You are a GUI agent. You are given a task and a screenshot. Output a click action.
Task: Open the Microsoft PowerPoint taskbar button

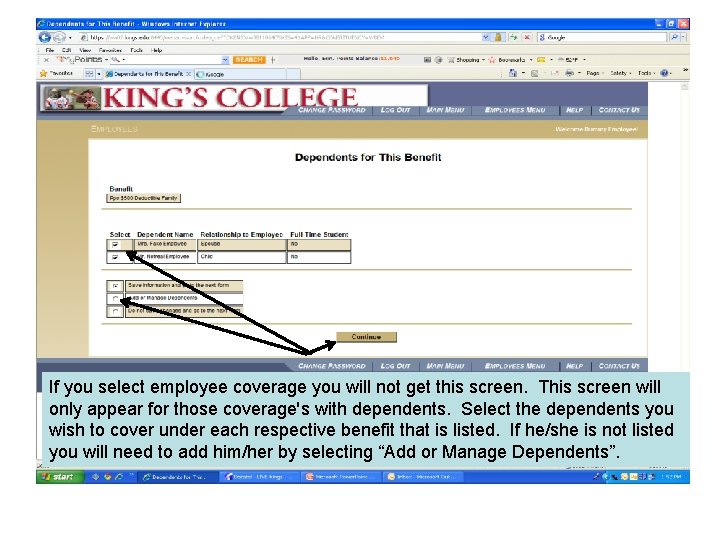pos(341,477)
